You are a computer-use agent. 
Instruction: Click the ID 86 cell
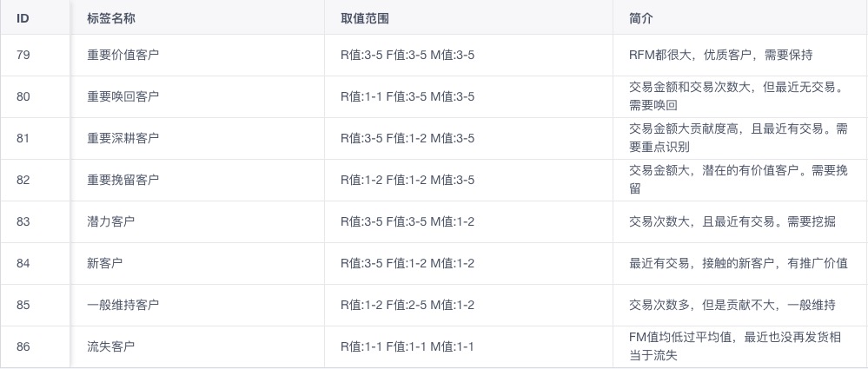[x=23, y=347]
